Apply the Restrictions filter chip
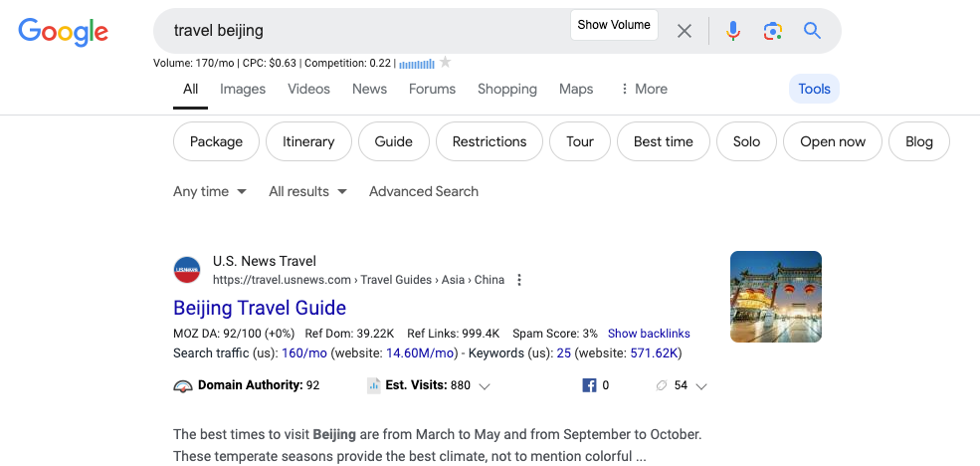 (490, 141)
